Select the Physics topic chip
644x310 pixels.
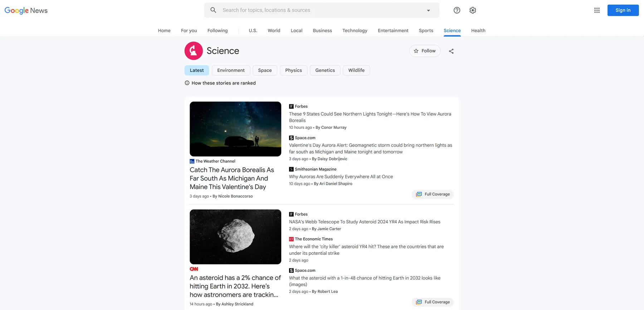click(293, 70)
